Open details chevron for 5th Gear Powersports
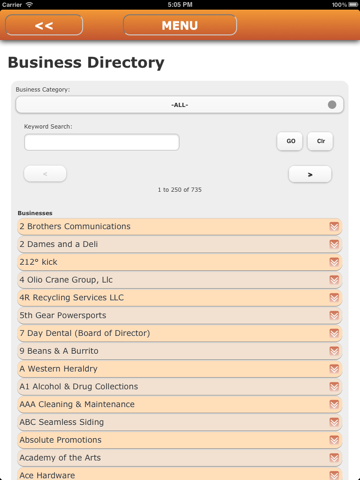Viewport: 360px width, 480px height. pos(334,315)
